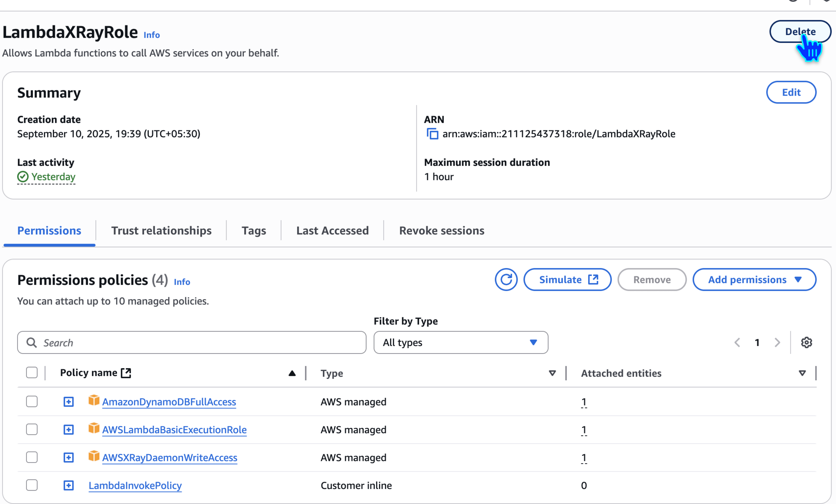Click the Edit summary button
Viewport: 836px width, 504px height.
(791, 92)
